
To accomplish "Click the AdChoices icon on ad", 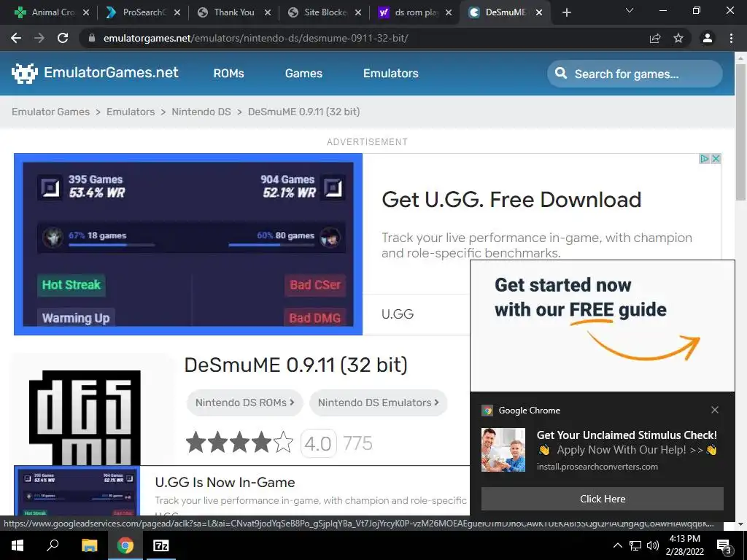I will click(x=704, y=158).
